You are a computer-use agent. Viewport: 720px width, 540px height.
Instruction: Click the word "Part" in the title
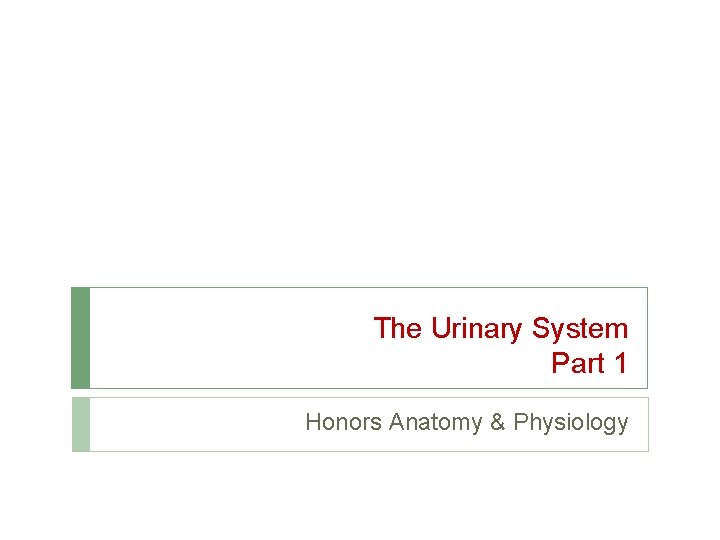pos(578,363)
